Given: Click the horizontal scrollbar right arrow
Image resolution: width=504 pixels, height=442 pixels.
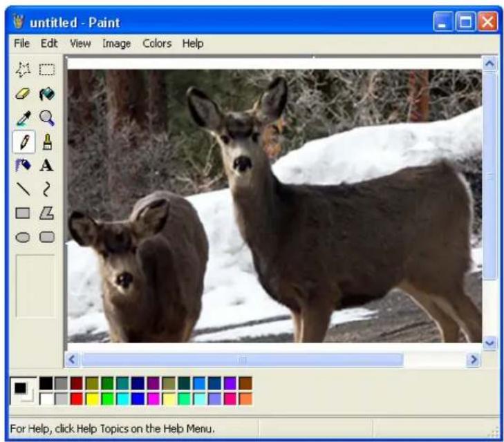Looking at the screenshot, I should click(x=474, y=360).
